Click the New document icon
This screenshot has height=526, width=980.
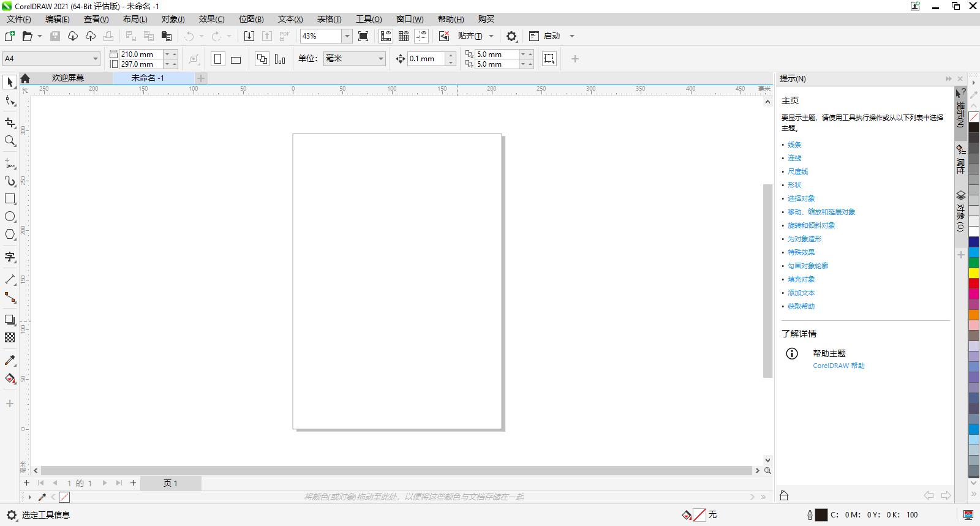point(10,36)
